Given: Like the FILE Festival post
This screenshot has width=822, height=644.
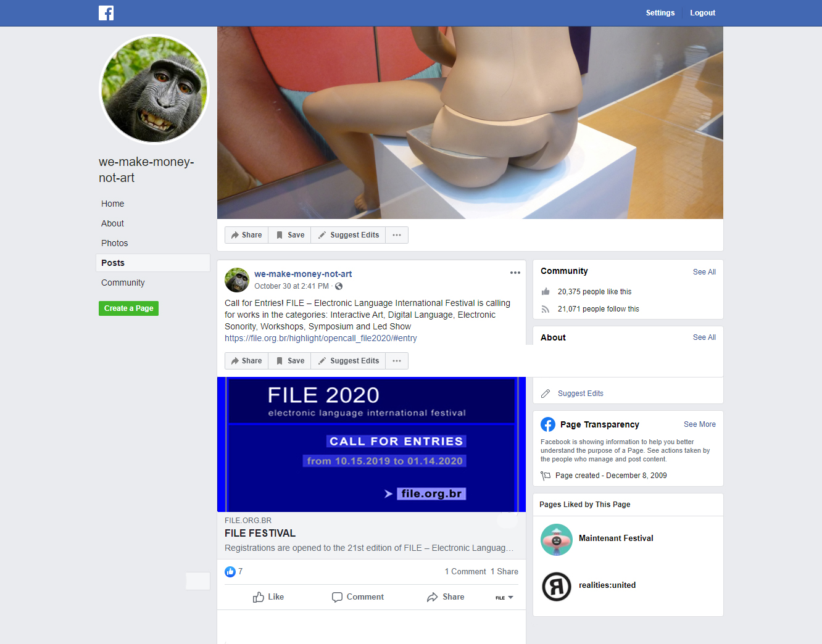Looking at the screenshot, I should [268, 597].
